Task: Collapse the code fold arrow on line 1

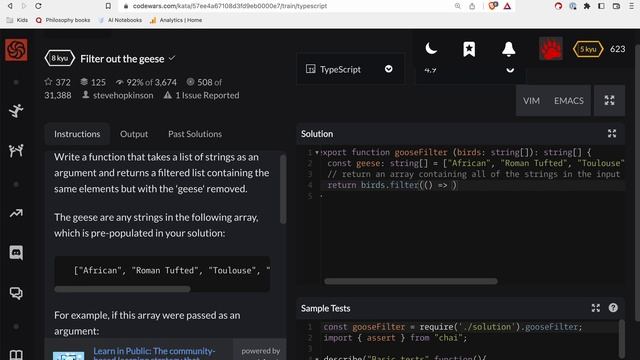Action: point(317,152)
